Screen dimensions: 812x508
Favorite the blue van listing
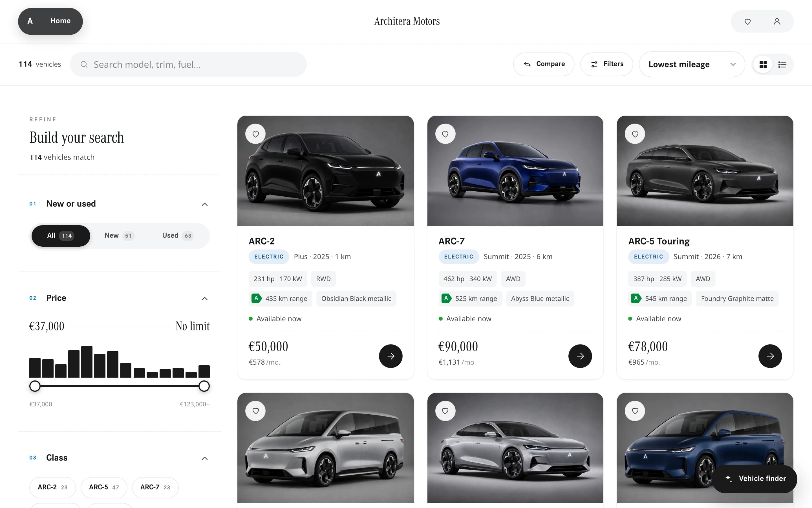pyautogui.click(x=635, y=411)
